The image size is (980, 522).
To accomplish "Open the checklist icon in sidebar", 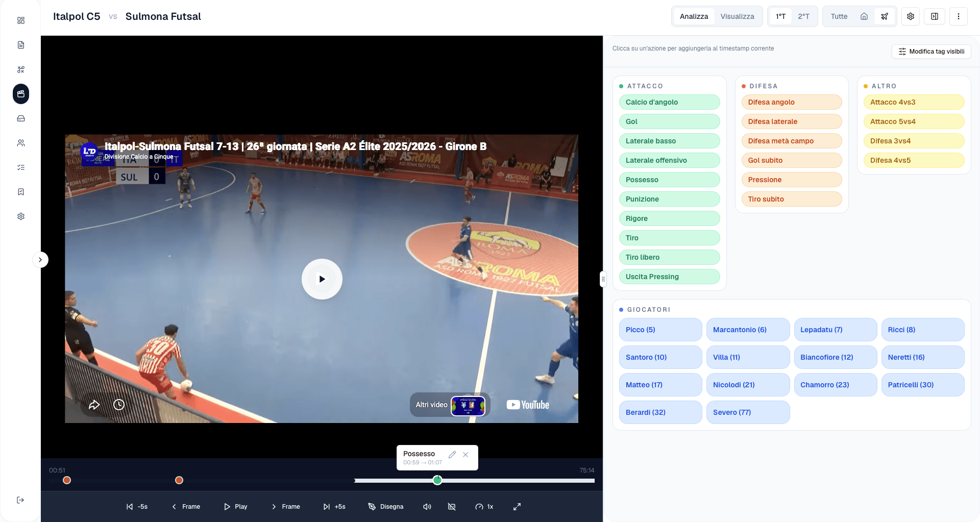I will click(21, 167).
